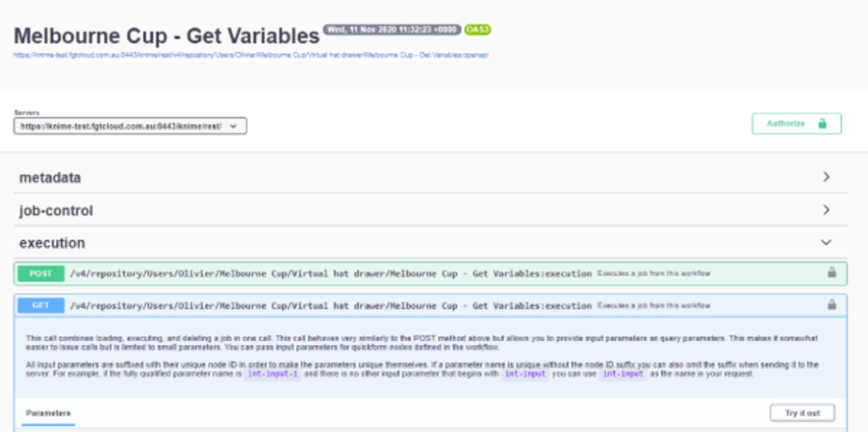
Task: Click the job-control section heading
Action: tap(56, 211)
